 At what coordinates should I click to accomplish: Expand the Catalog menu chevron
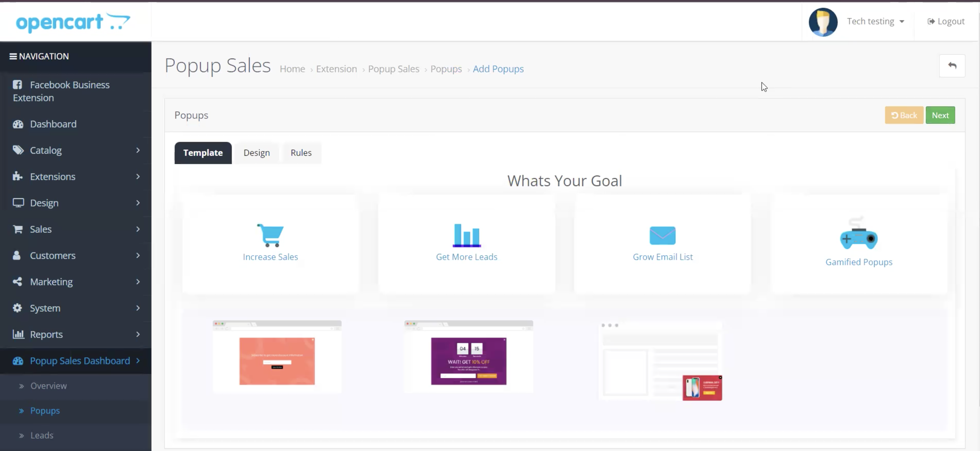[x=138, y=150]
